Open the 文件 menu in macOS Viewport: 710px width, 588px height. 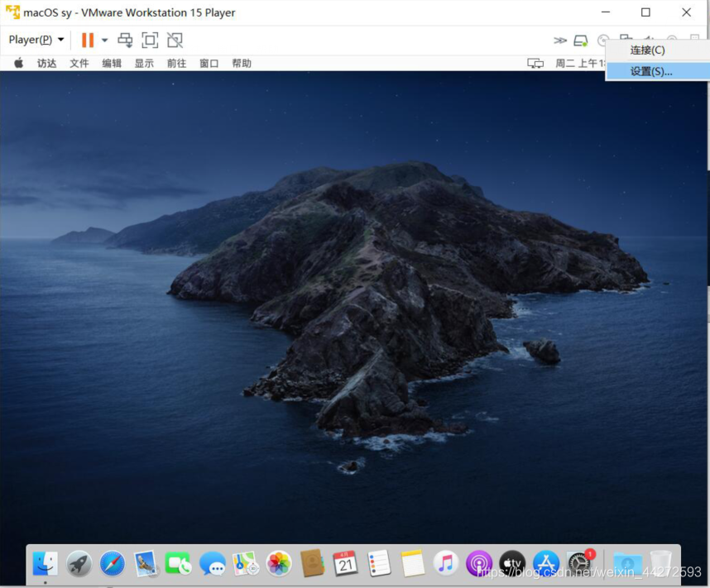pos(79,64)
